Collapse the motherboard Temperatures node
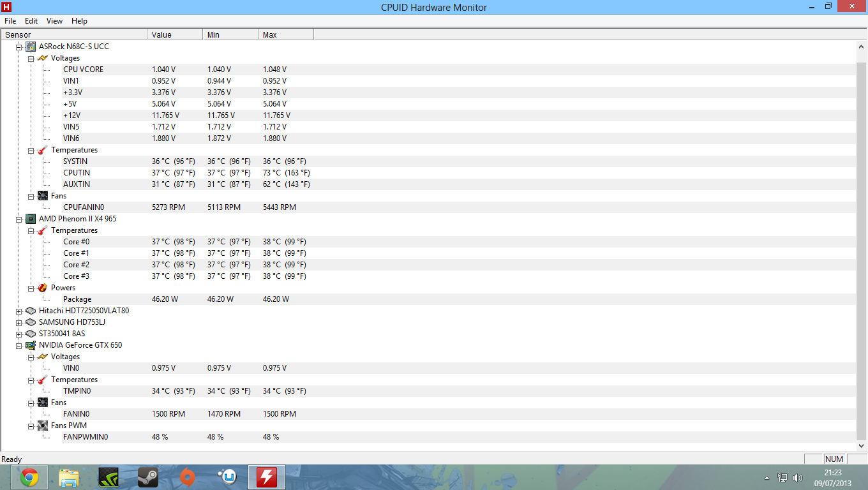 coord(31,150)
